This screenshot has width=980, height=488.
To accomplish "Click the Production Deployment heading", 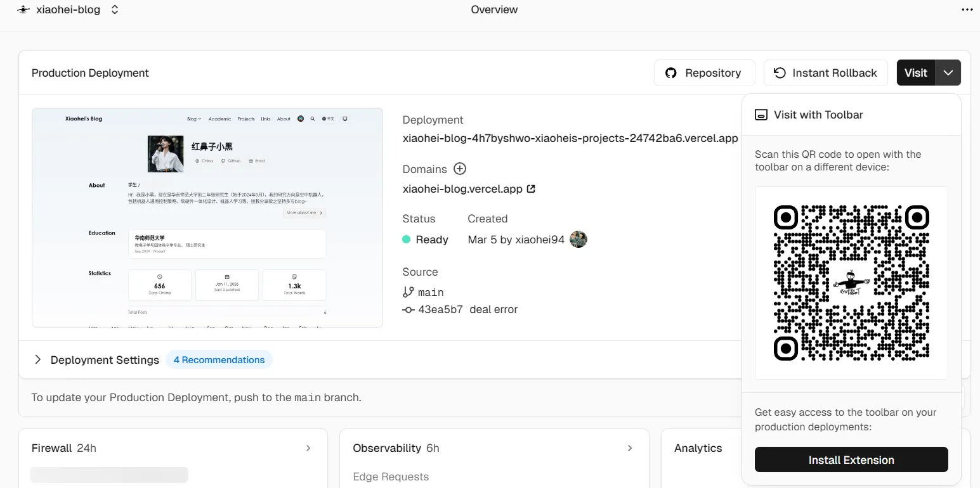I will pos(90,73).
